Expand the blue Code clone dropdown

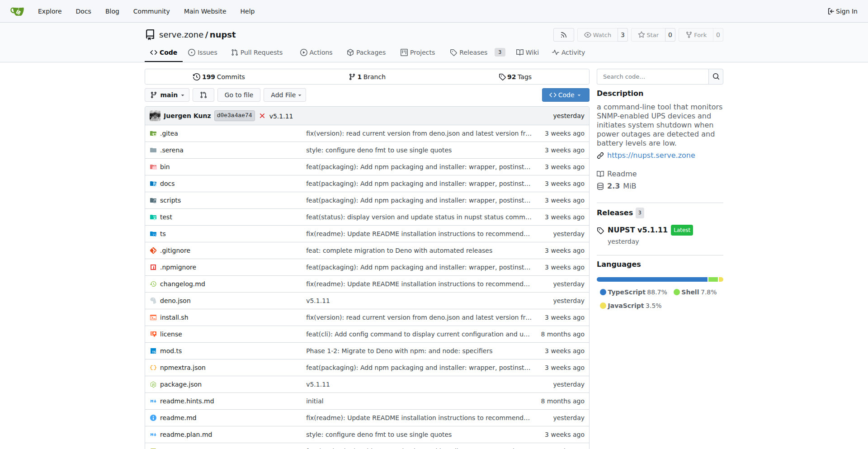pyautogui.click(x=565, y=95)
